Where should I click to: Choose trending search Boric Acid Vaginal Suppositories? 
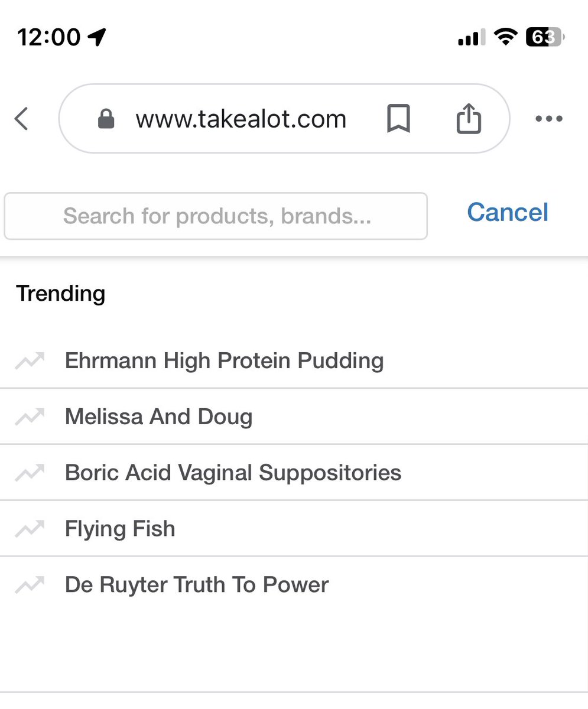click(x=294, y=473)
